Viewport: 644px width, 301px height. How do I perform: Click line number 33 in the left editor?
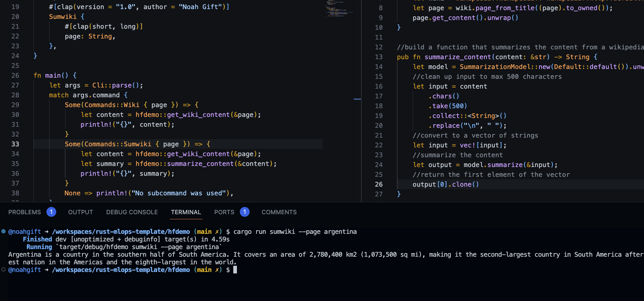(x=15, y=144)
